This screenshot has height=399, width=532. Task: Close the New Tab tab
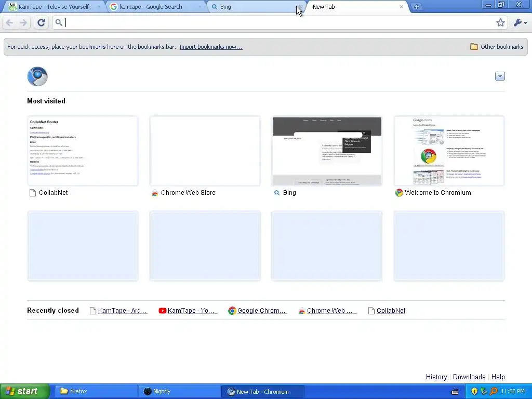point(402,7)
